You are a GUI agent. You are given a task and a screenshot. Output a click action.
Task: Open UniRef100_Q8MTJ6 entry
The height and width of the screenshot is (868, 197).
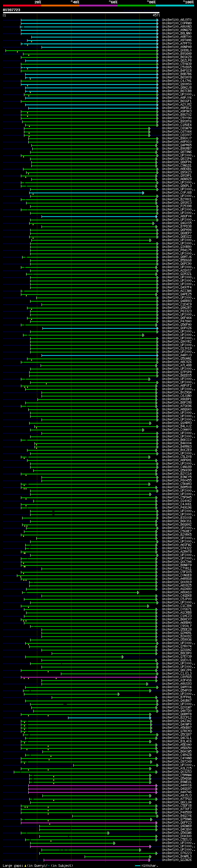pos(177,257)
